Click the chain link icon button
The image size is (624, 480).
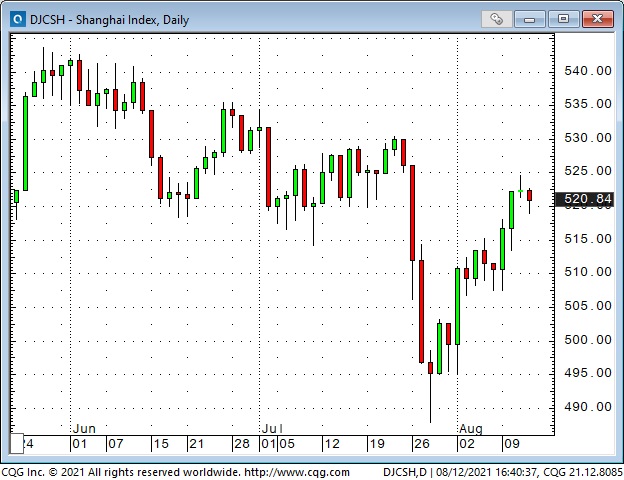pyautogui.click(x=496, y=19)
